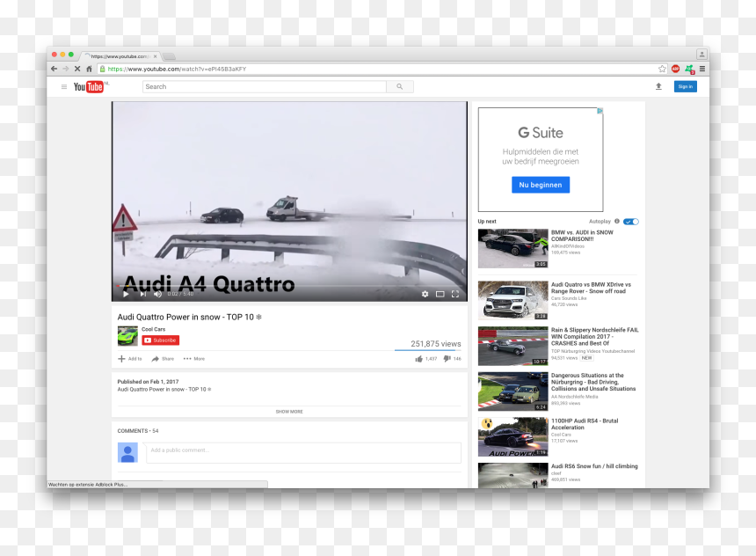Click the Sign in button
756x556 pixels.
tap(685, 86)
